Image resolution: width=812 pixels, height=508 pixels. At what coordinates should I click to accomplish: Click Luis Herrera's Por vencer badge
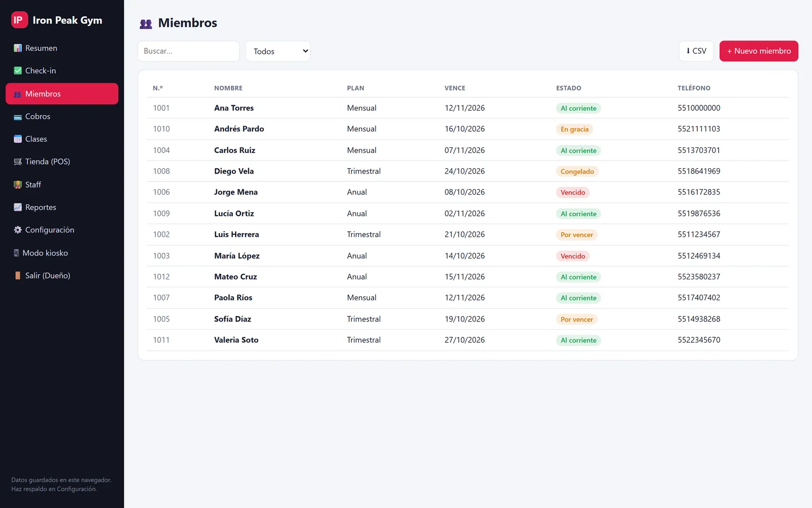577,235
